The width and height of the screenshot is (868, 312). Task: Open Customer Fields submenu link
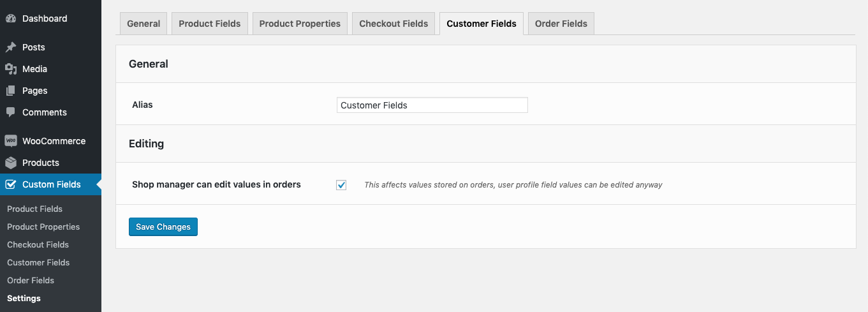coord(38,262)
